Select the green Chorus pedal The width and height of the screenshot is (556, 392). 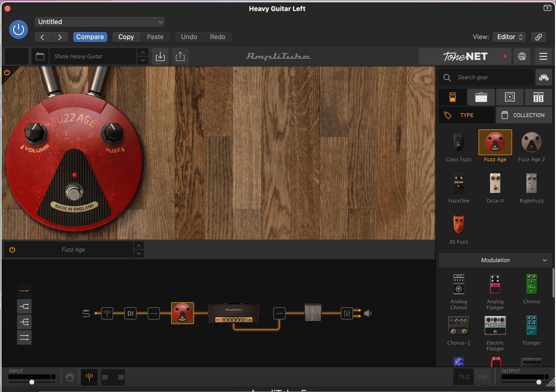click(x=531, y=289)
